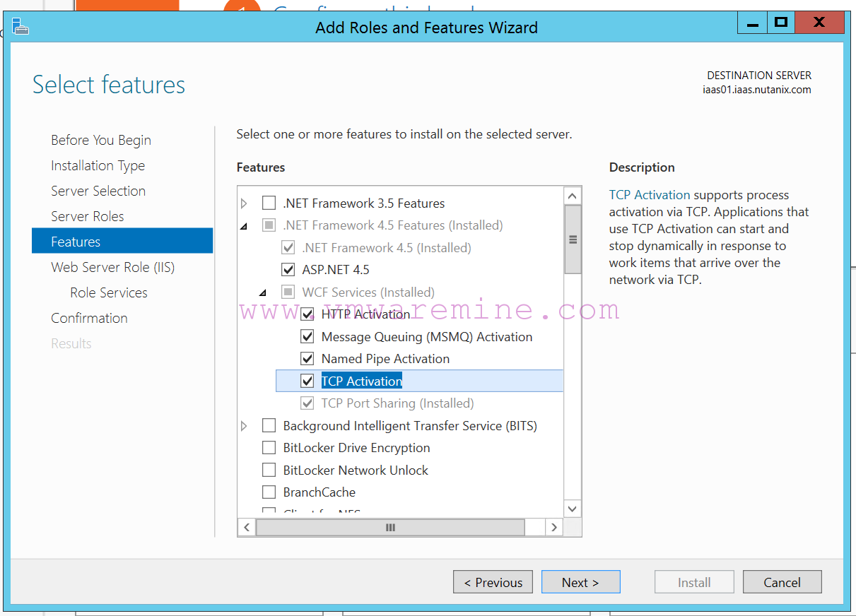This screenshot has height=616, width=856.
Task: Close the Add Roles and Features Wizard
Action: click(819, 23)
